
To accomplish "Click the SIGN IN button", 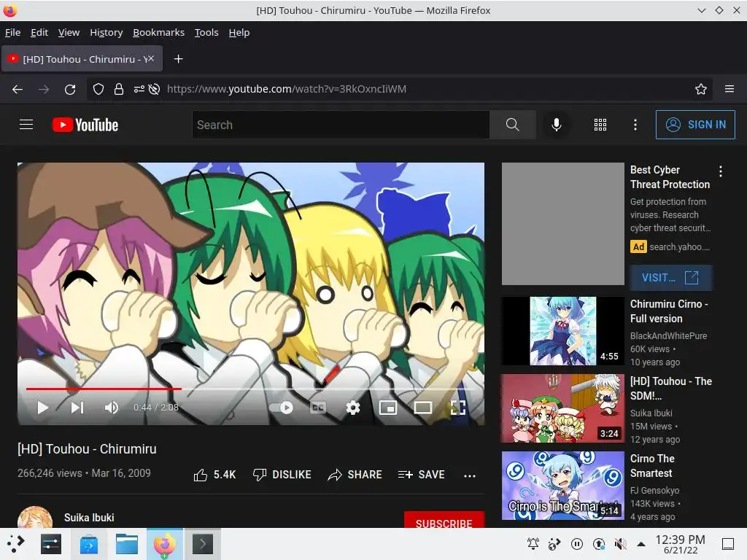I will pos(695,125).
